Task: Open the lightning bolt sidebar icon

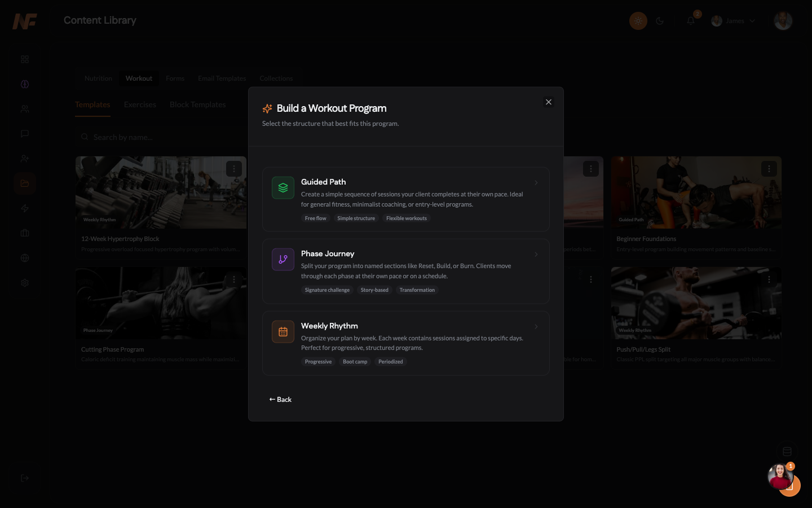Action: [25, 208]
